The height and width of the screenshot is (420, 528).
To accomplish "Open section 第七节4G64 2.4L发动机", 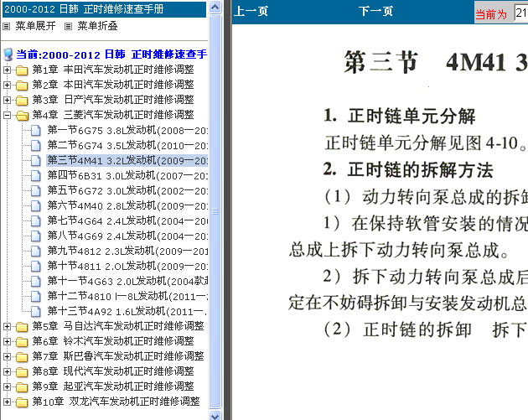I will click(x=127, y=221).
